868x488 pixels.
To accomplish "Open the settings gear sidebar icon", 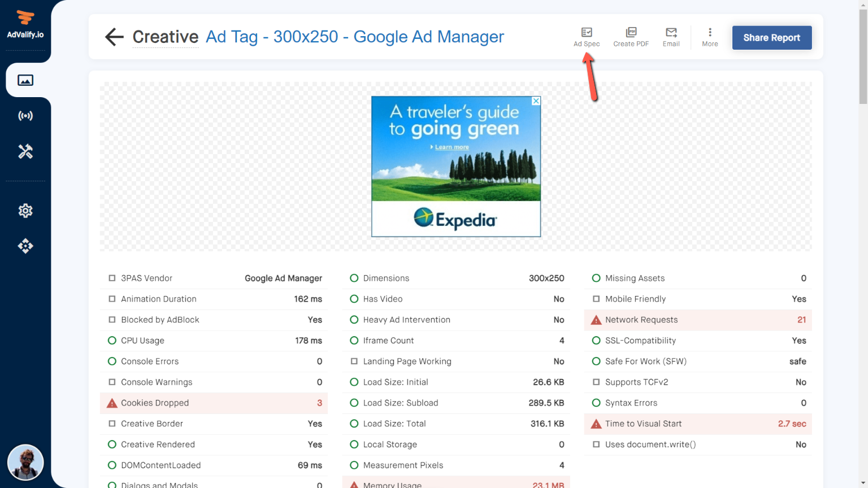I will (25, 211).
